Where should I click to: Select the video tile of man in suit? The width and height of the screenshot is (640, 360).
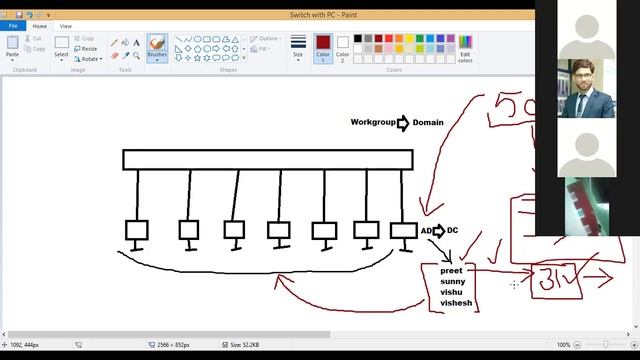[587, 89]
